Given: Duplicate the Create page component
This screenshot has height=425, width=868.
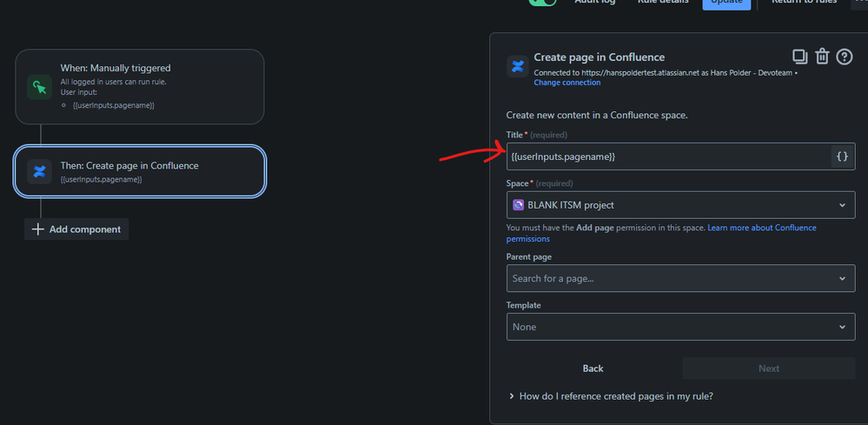Looking at the screenshot, I should pyautogui.click(x=800, y=56).
